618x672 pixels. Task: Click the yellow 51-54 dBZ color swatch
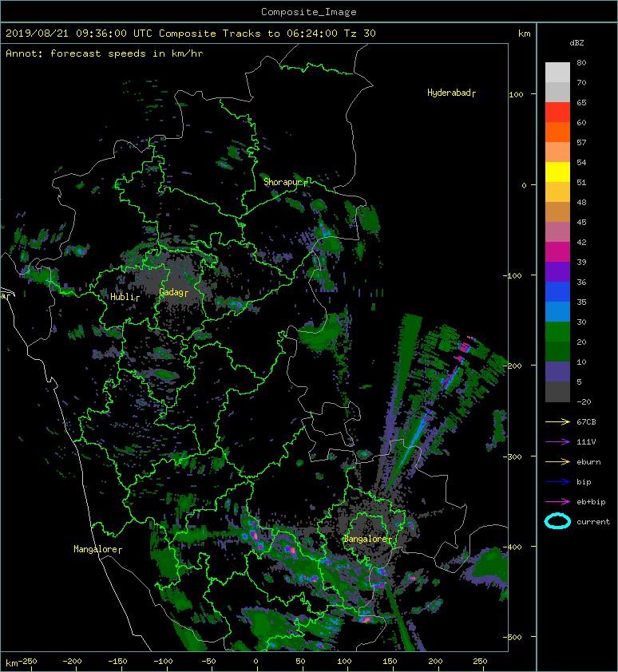click(557, 172)
